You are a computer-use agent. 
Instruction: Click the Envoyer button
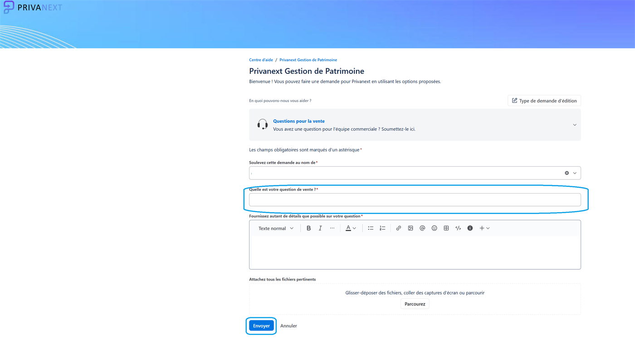point(261,326)
